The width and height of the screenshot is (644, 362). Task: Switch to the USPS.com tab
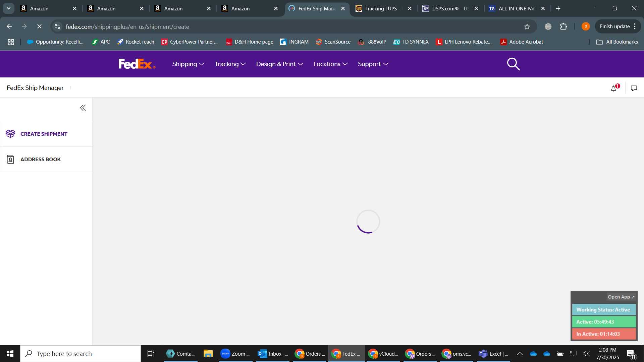[x=450, y=8]
